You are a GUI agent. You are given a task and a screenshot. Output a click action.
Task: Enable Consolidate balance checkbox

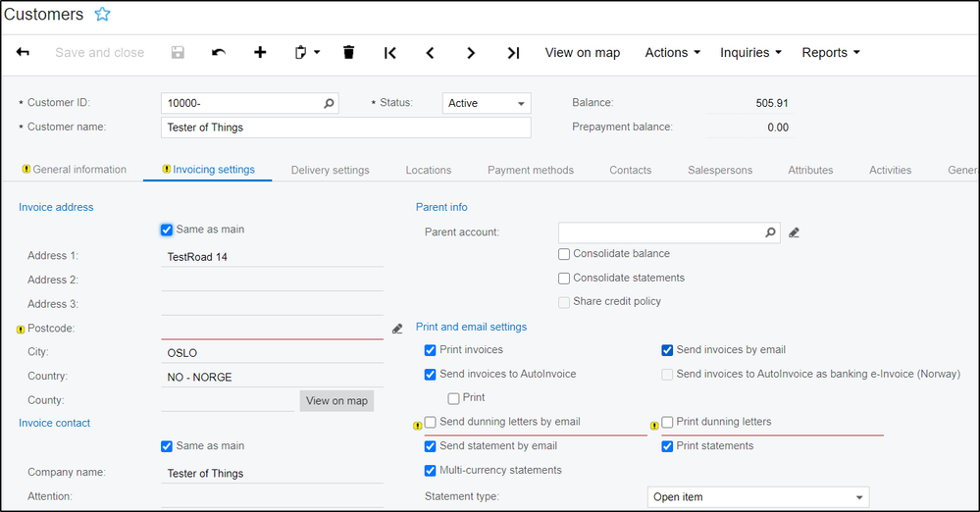pyautogui.click(x=564, y=254)
